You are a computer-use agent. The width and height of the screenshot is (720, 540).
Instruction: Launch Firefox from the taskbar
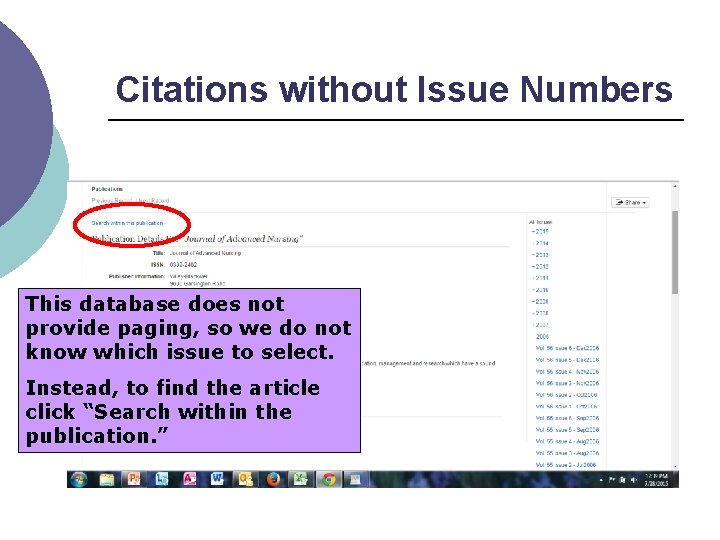pos(273,479)
